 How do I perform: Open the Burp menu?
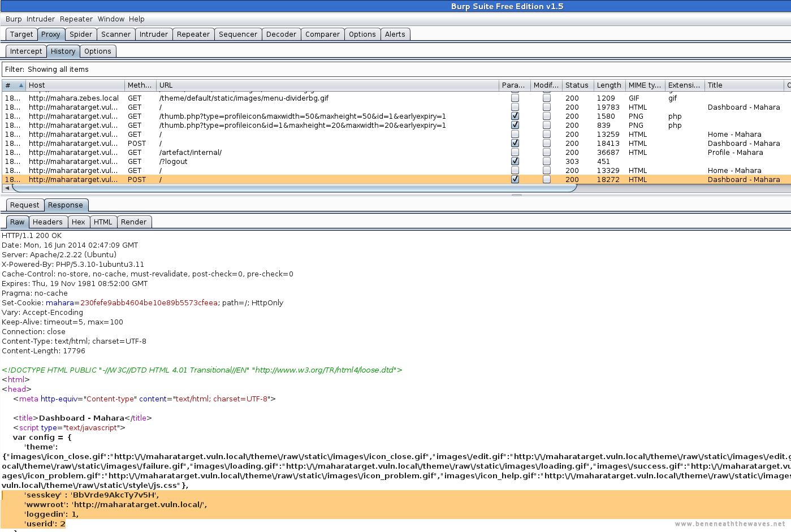[14, 19]
